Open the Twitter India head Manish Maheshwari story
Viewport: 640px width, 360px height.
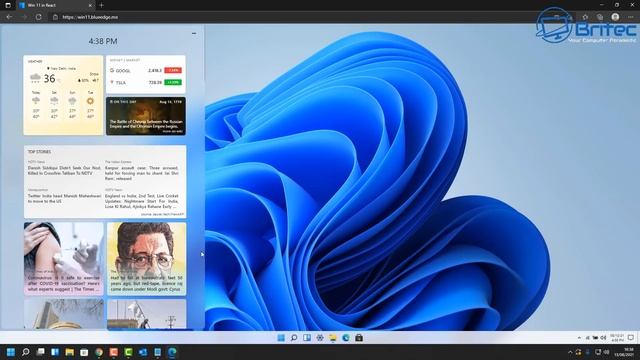coord(64,198)
